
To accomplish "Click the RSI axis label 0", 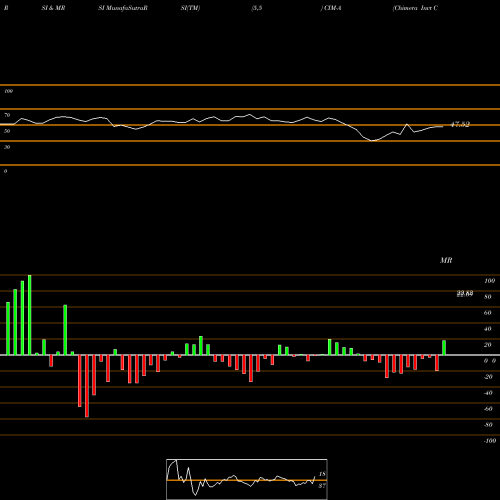I will (5, 171).
